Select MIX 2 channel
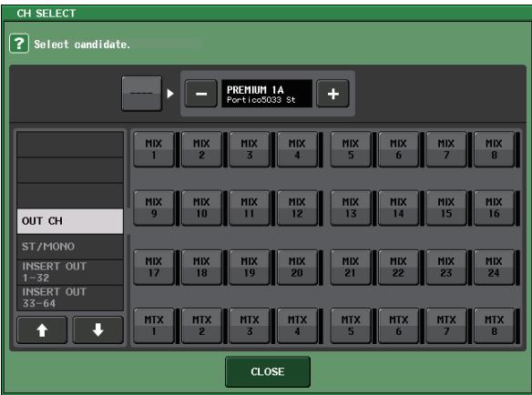The height and width of the screenshot is (395, 532). 202,149
